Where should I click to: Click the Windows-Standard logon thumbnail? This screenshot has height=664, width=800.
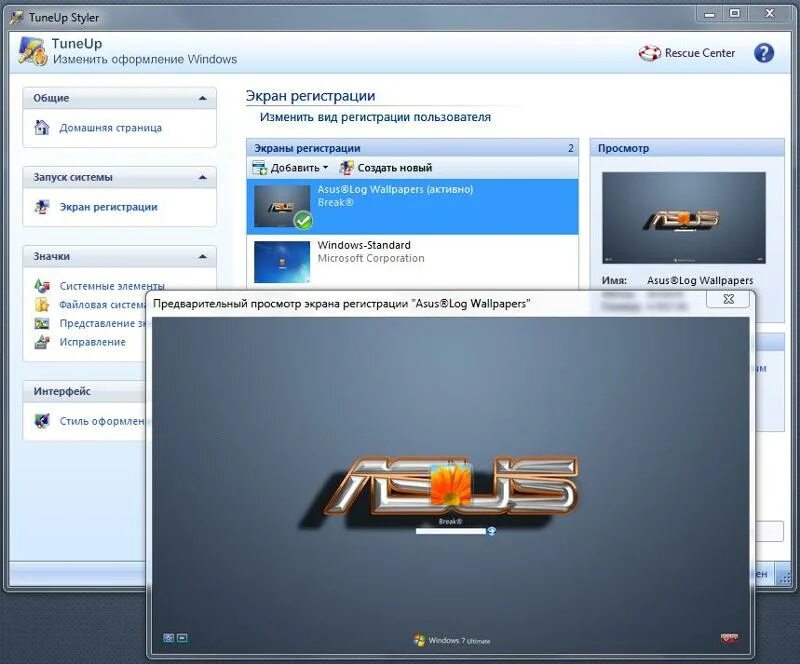[x=282, y=262]
